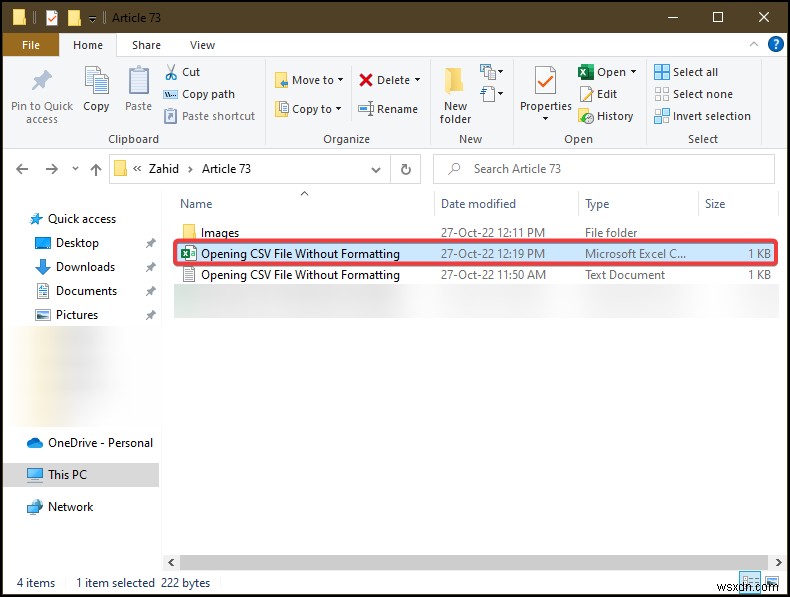Click the Refresh button
790x597 pixels.
click(x=406, y=170)
